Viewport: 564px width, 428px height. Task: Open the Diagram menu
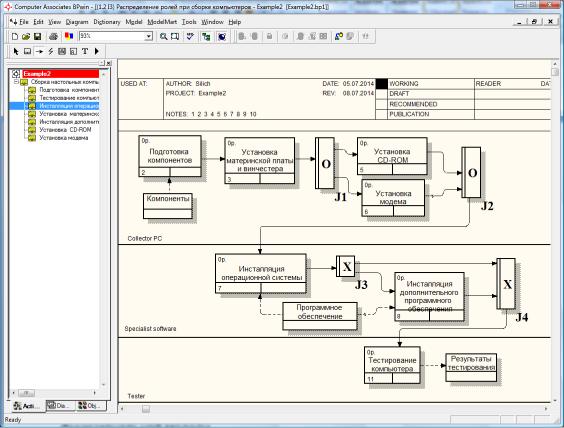(77, 22)
